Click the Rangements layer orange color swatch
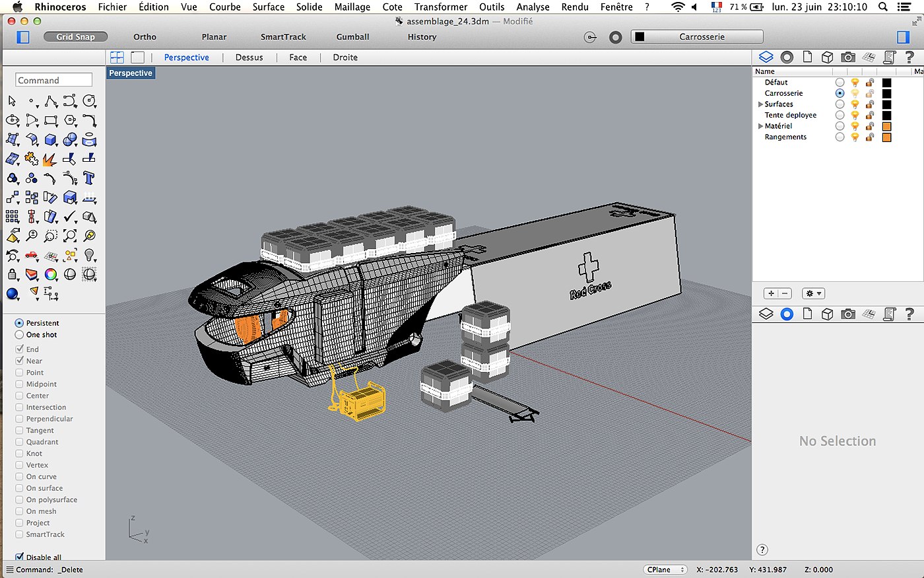Image resolution: width=924 pixels, height=578 pixels. pyautogui.click(x=886, y=137)
